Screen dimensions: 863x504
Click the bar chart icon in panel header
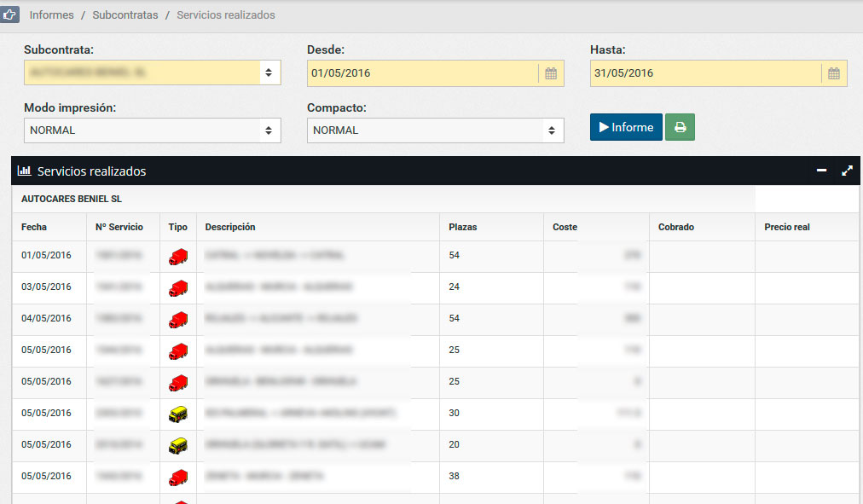25,171
